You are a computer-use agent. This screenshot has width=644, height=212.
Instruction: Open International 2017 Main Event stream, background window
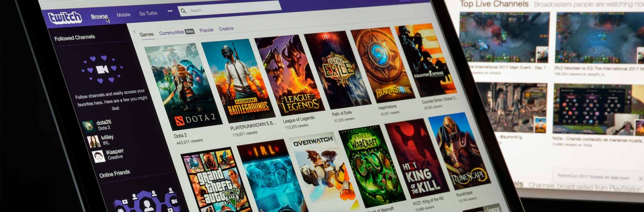tap(504, 37)
